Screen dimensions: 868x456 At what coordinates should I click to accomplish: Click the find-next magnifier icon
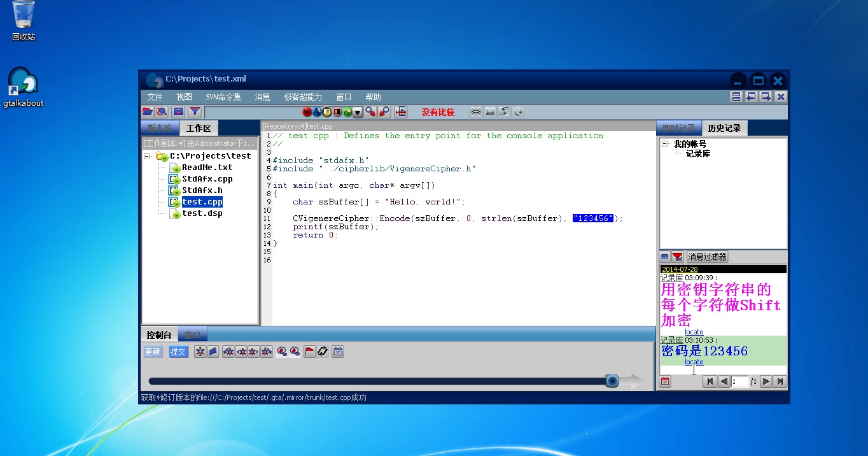pos(384,112)
